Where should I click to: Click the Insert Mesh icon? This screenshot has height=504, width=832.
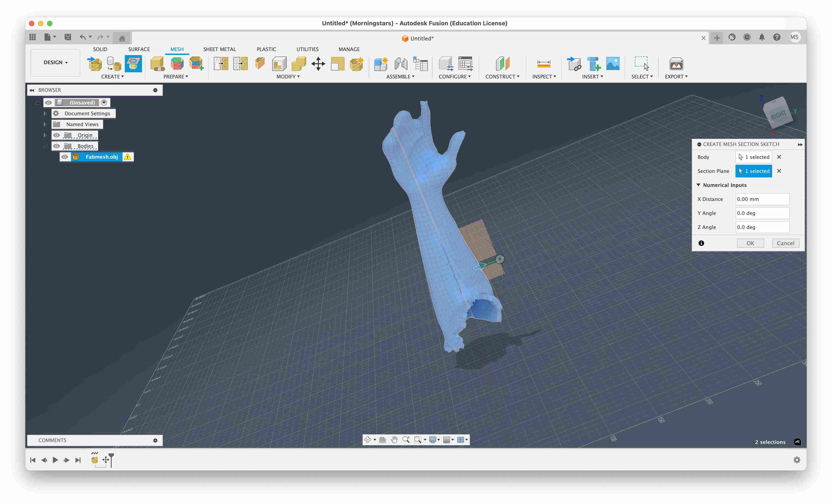tap(95, 64)
